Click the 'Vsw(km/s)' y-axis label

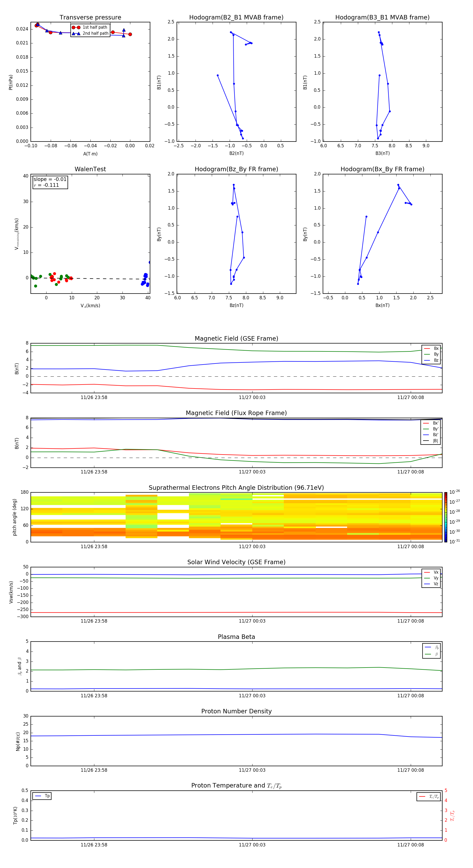11,592
